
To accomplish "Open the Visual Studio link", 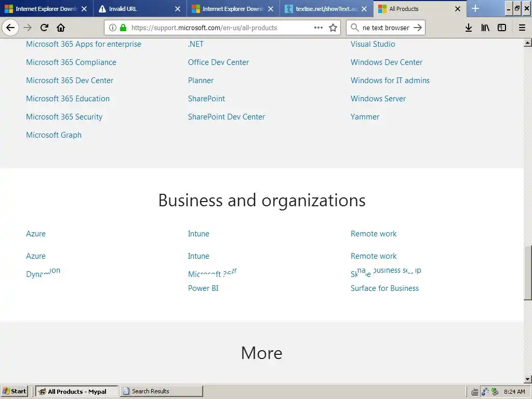I will pyautogui.click(x=373, y=44).
